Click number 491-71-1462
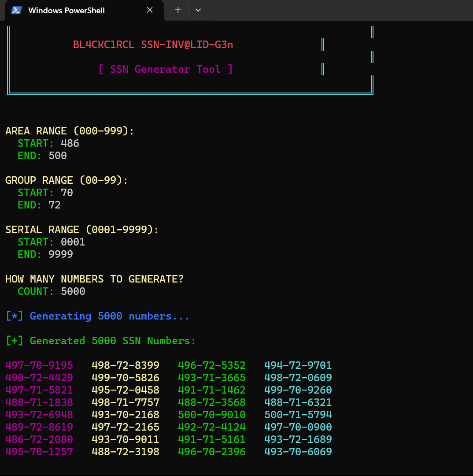Image resolution: width=473 pixels, height=476 pixels. [x=212, y=390]
